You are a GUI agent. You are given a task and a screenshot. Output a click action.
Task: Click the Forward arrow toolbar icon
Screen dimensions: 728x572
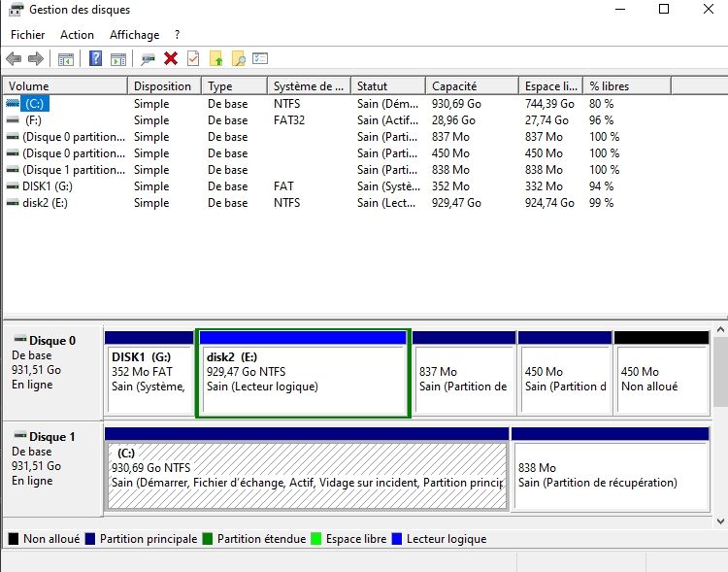[36, 59]
